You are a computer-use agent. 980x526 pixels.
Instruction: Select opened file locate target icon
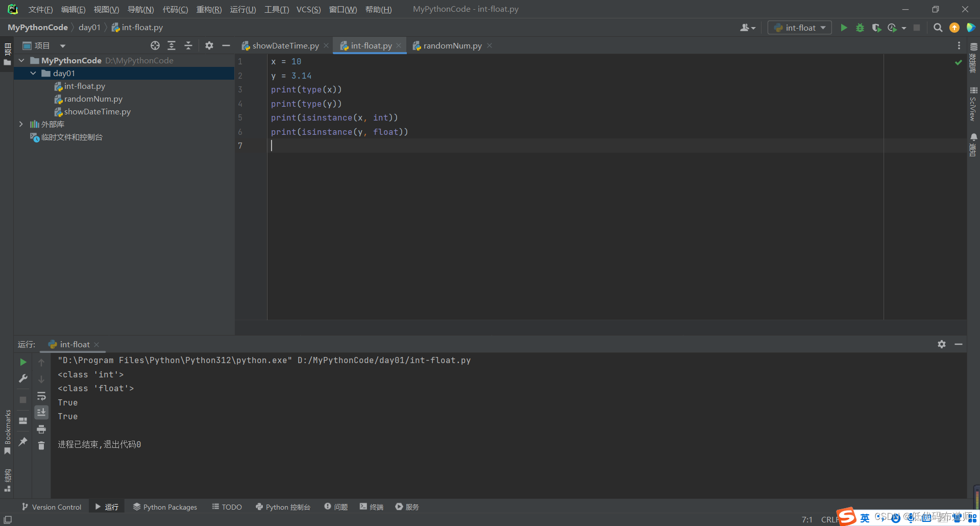pos(155,45)
